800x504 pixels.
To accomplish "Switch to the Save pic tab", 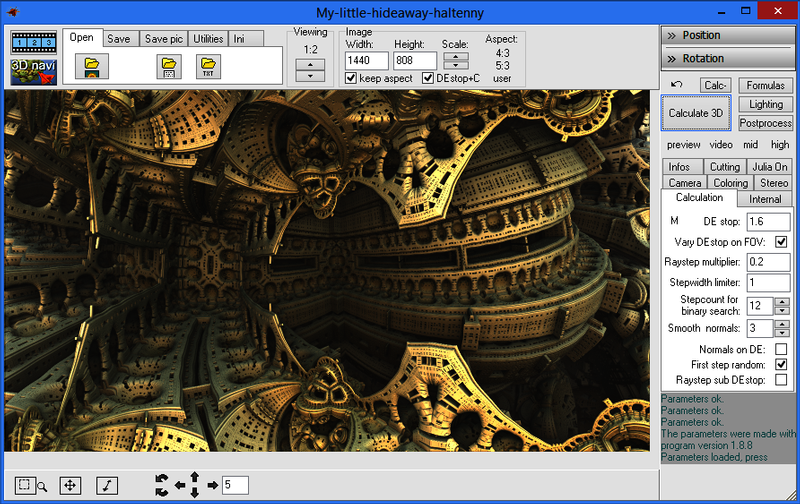I will (x=163, y=39).
